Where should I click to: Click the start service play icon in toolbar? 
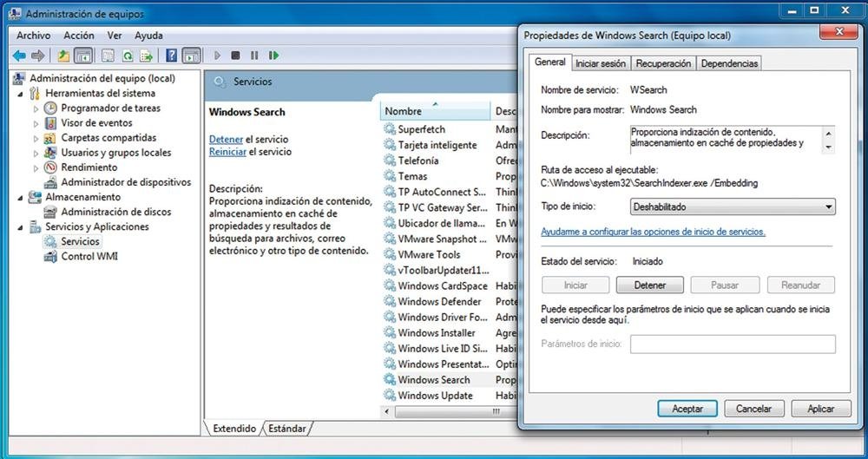tap(217, 56)
